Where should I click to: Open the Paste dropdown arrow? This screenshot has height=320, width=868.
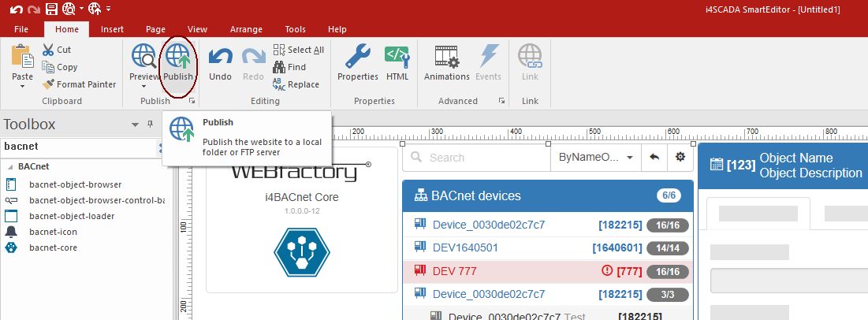22,87
